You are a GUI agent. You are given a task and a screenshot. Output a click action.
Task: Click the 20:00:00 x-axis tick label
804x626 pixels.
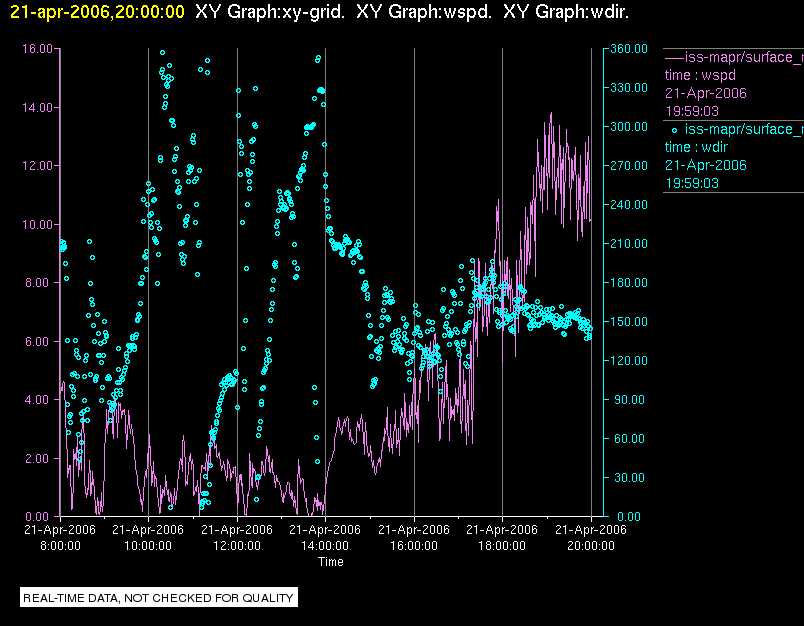[591, 546]
